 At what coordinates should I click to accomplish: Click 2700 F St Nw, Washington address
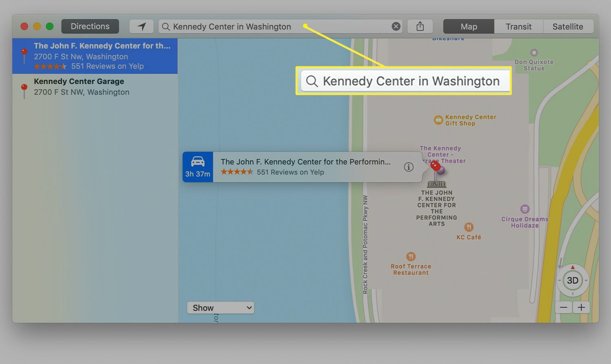click(x=81, y=57)
